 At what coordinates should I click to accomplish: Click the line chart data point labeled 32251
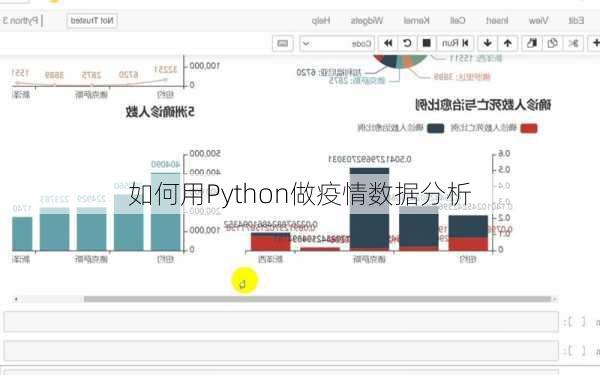pyautogui.click(x=166, y=80)
